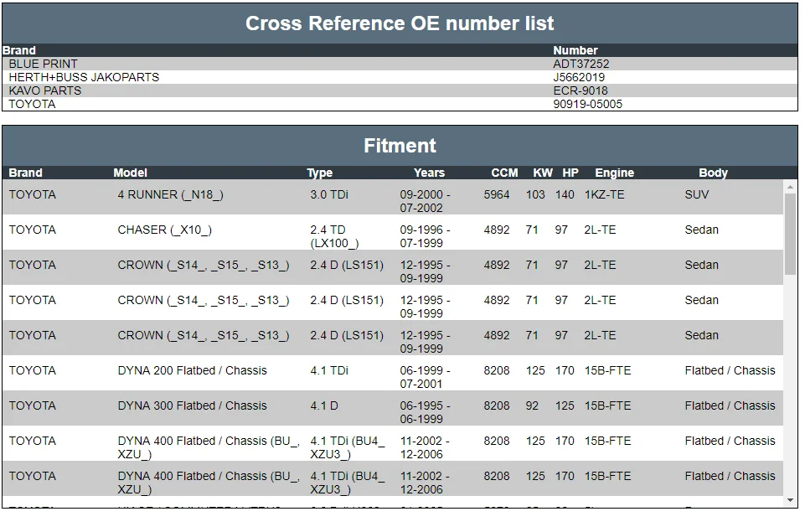Select Toyota OE number 90919-05005
This screenshot has width=805, height=532.
point(588,104)
